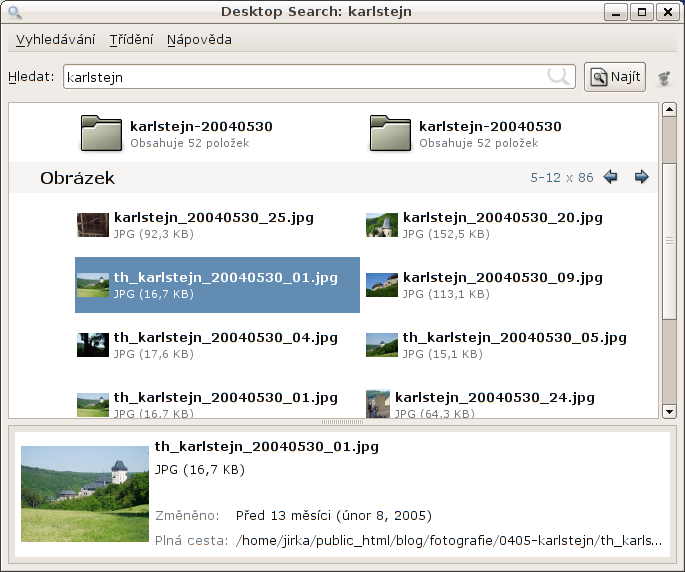Click highlighted th_karlstejn_20040530_01.jpg thumbnail
This screenshot has height=572, width=685.
[x=93, y=285]
